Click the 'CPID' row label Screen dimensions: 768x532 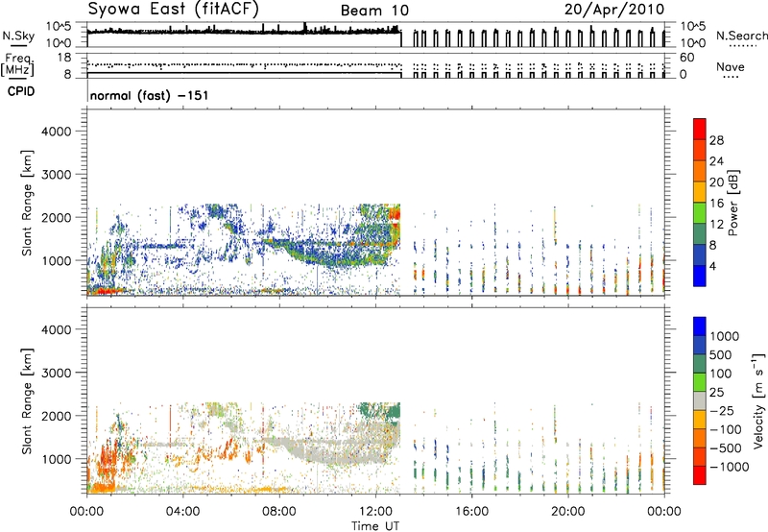tap(21, 91)
